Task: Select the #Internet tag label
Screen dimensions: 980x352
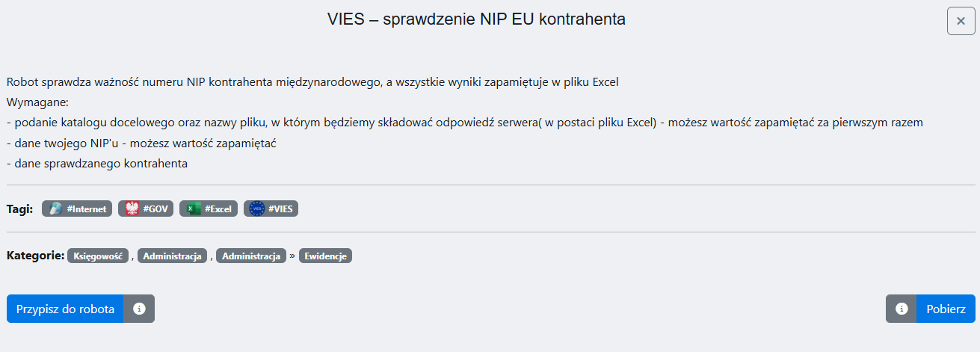Action: pyautogui.click(x=87, y=209)
